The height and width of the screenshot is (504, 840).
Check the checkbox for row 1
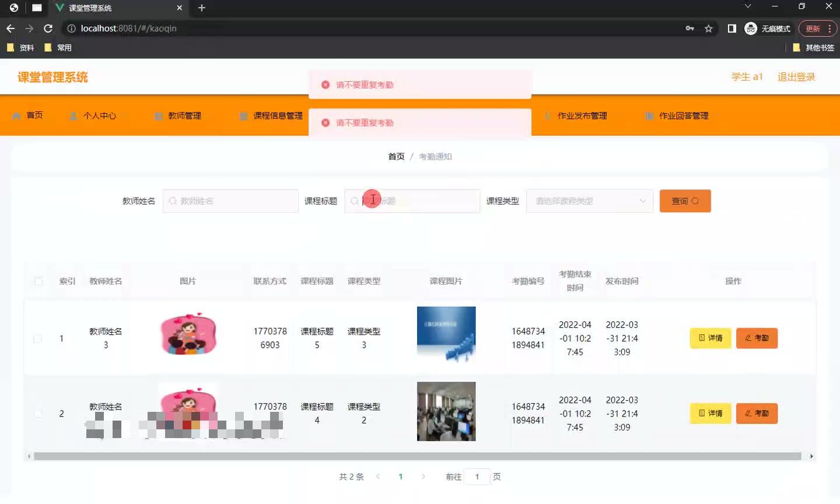(38, 338)
